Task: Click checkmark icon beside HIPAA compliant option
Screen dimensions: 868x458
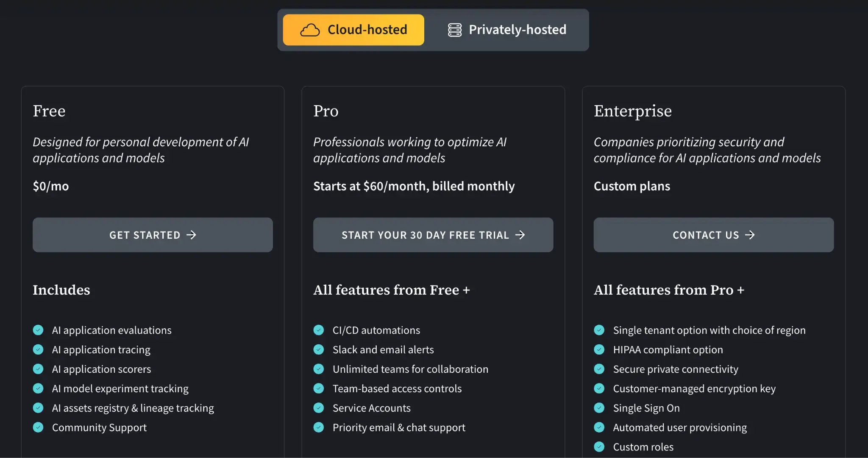Action: pyautogui.click(x=599, y=349)
